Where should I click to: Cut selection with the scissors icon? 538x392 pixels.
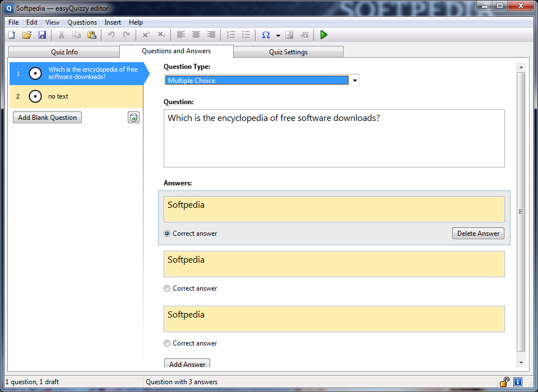[x=62, y=35]
